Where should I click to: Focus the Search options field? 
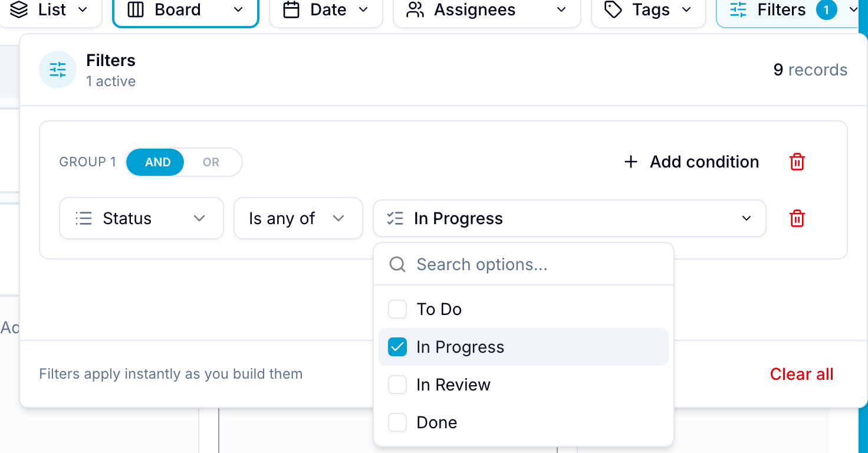tap(524, 264)
